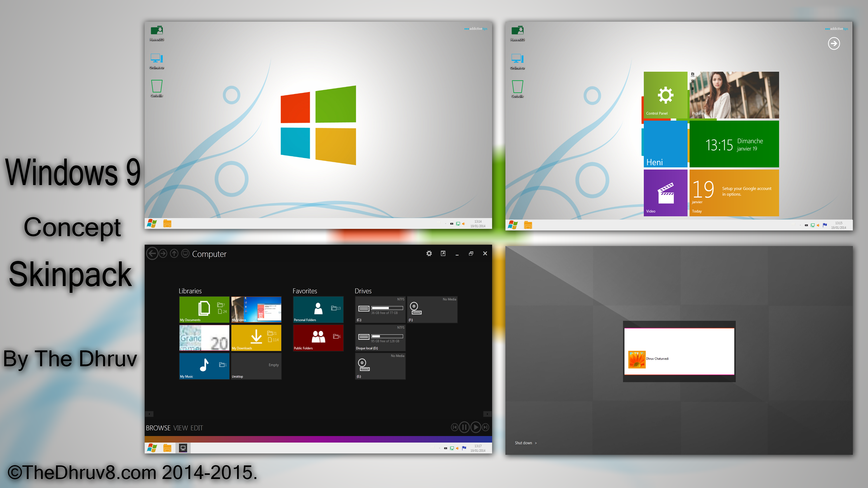The height and width of the screenshot is (488, 868).
Task: Open settings gear in Computer window
Action: (429, 253)
